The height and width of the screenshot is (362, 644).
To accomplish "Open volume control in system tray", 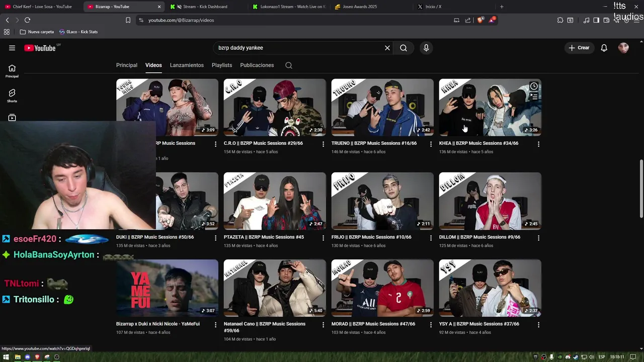I will coord(592,357).
